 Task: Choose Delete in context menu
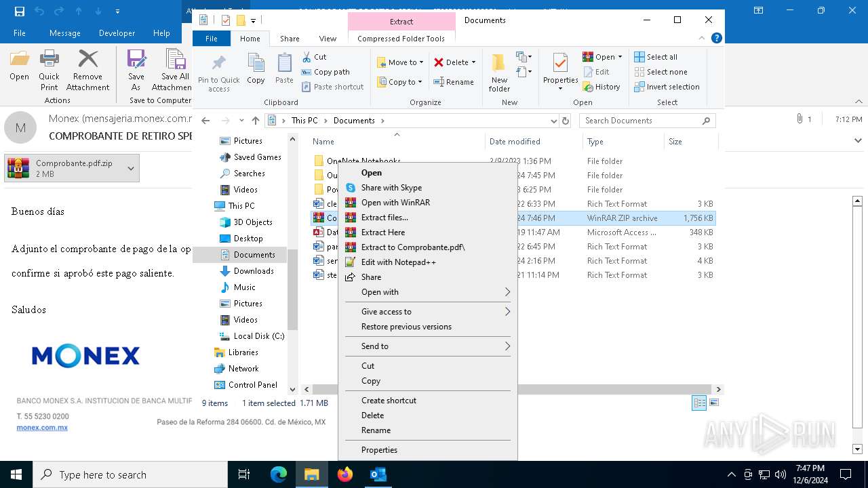click(x=428, y=415)
